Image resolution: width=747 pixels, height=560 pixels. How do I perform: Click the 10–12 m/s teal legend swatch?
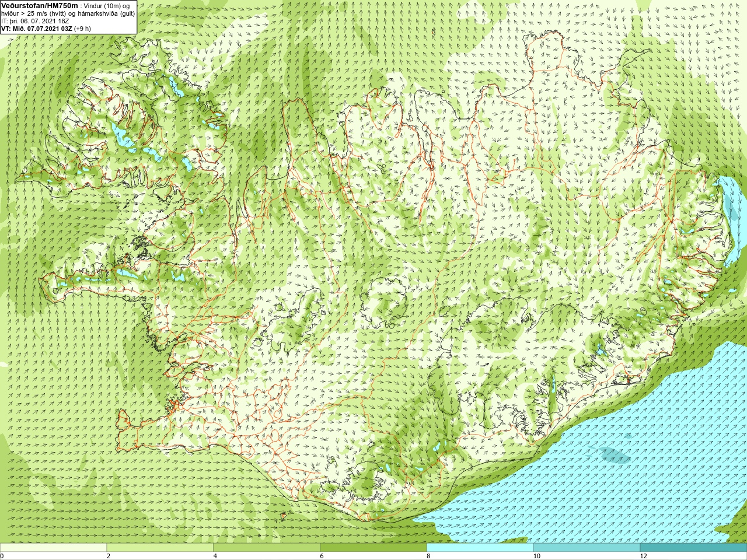pyautogui.click(x=587, y=547)
